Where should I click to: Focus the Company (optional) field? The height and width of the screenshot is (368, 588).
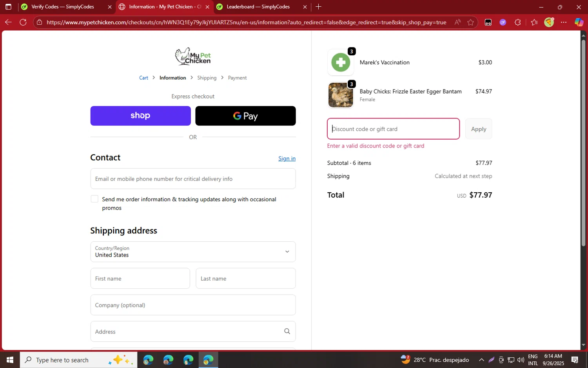tap(193, 305)
